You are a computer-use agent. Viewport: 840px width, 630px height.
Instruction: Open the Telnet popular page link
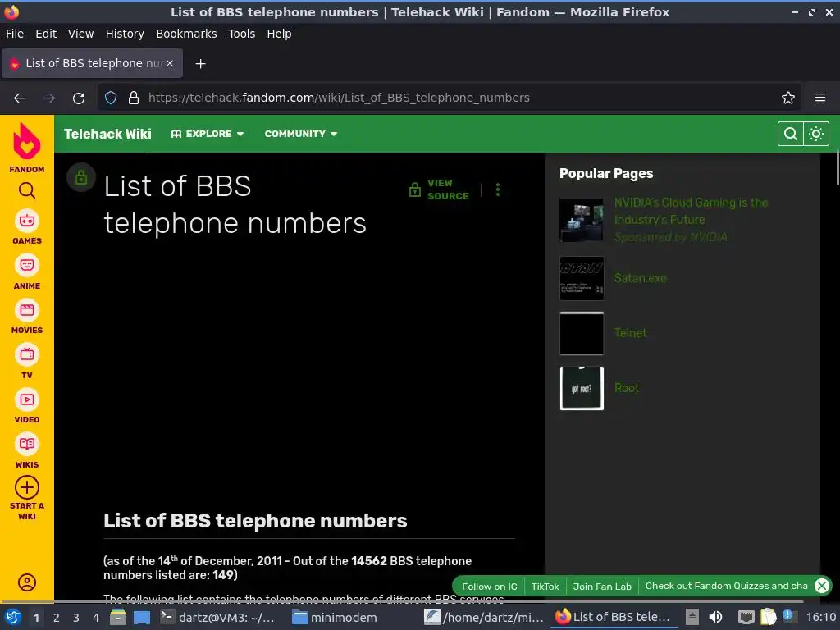click(630, 333)
